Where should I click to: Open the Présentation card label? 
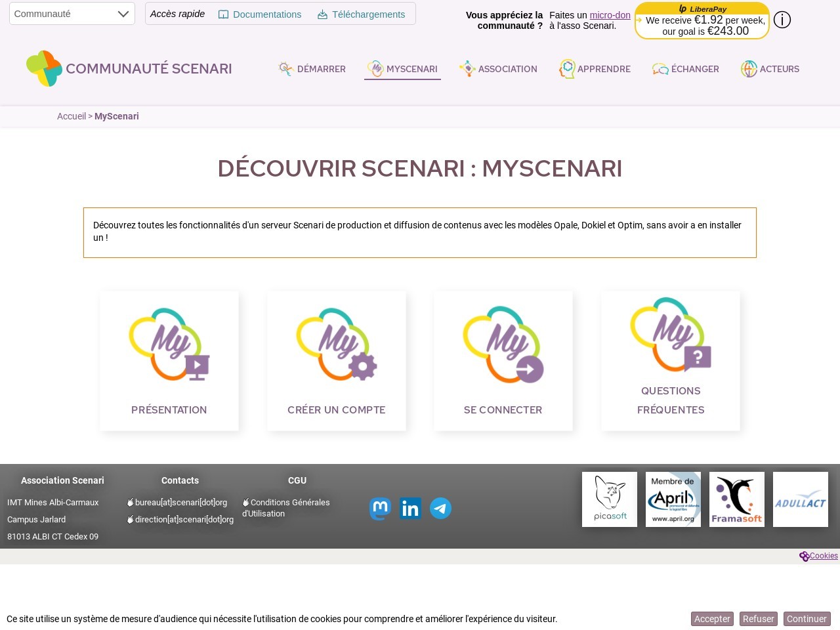[x=169, y=409]
